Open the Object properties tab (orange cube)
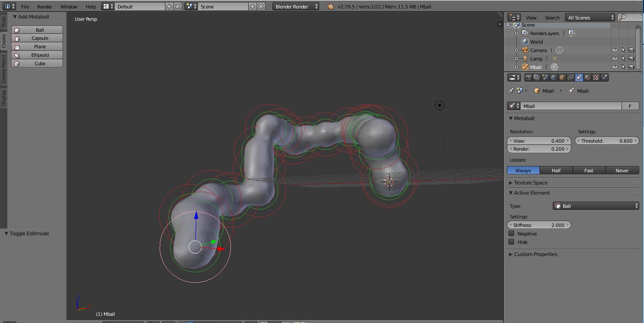 point(562,77)
